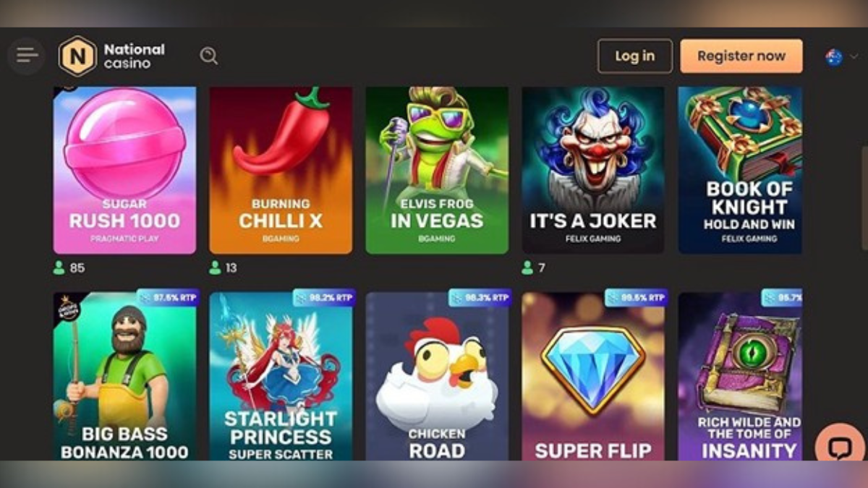Image resolution: width=868 pixels, height=488 pixels.
Task: Click the Log in button
Action: click(635, 56)
